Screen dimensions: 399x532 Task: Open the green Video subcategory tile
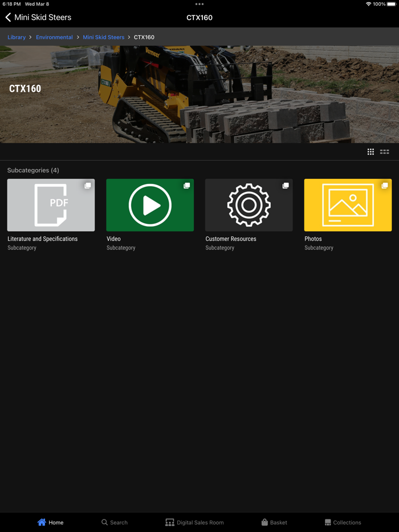(x=150, y=205)
